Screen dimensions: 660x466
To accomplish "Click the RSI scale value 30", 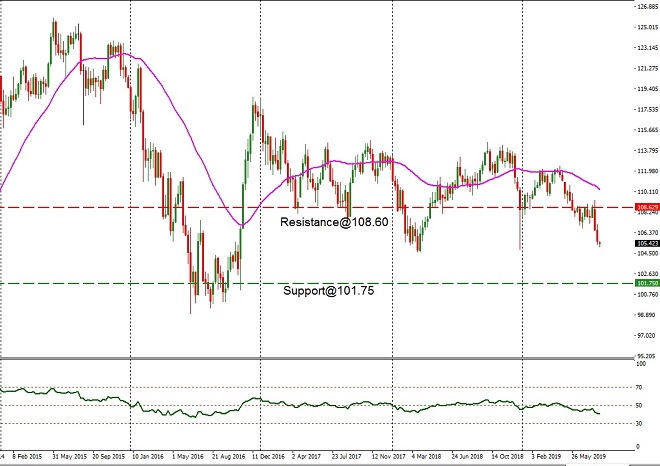I will 639,423.
